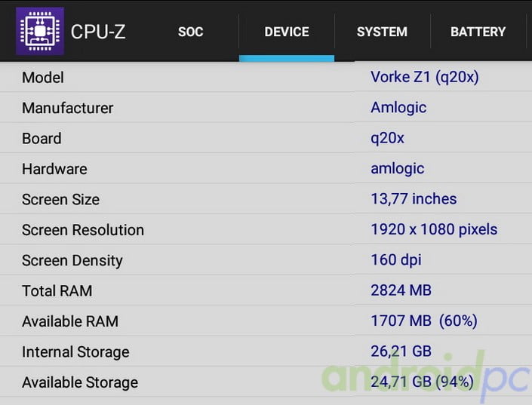Select the Hardware row
The image size is (532, 405).
(54, 169)
